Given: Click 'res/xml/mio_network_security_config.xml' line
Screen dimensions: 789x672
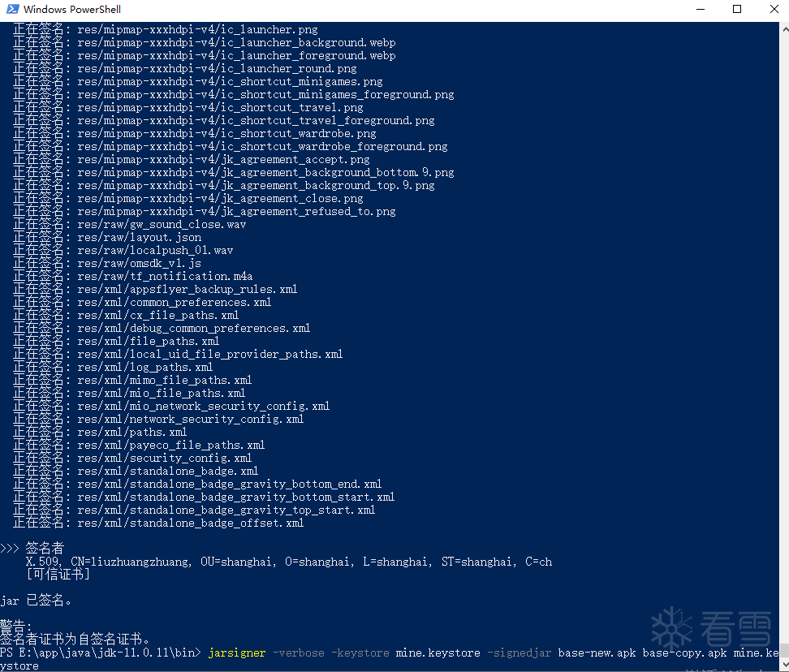Looking at the screenshot, I should 171,407.
